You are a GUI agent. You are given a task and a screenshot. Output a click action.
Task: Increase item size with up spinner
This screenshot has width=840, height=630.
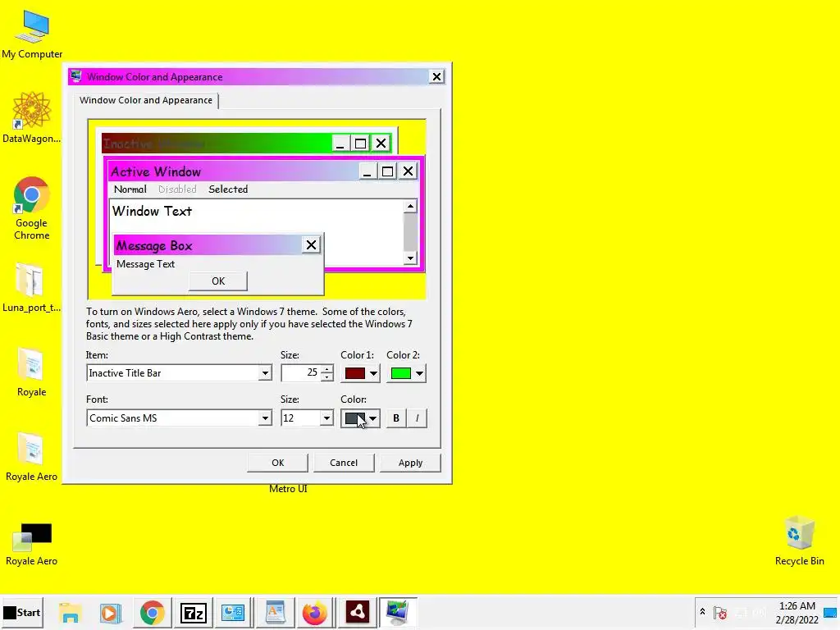tap(326, 368)
